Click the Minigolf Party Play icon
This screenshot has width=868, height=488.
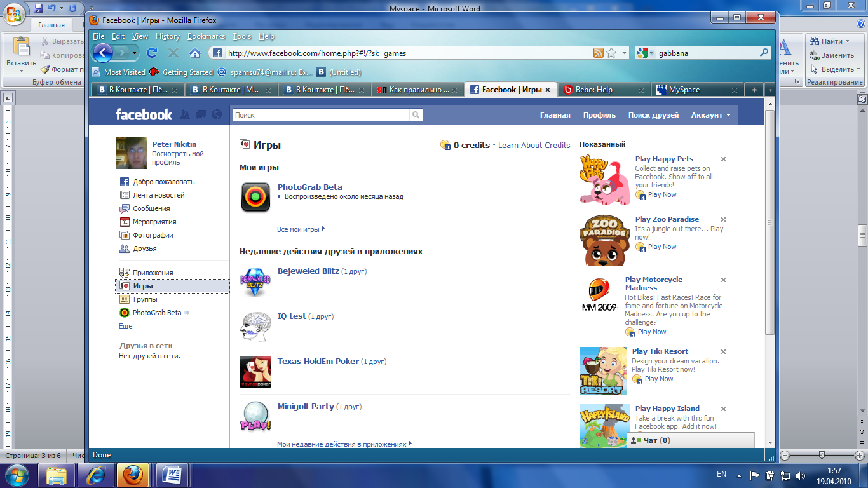(255, 416)
